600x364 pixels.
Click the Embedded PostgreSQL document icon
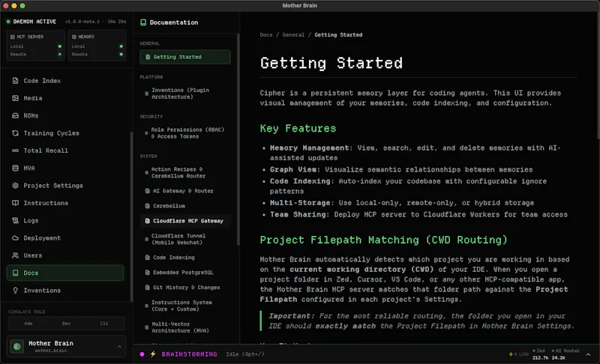(147, 273)
